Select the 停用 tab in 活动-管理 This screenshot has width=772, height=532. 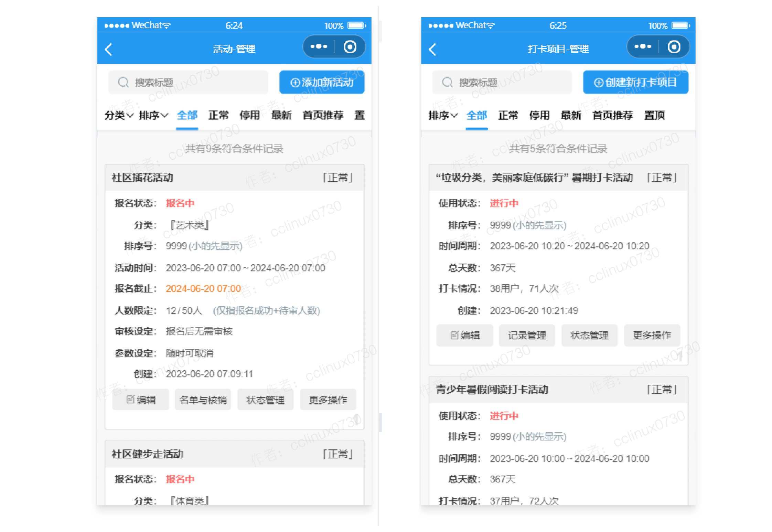250,115
